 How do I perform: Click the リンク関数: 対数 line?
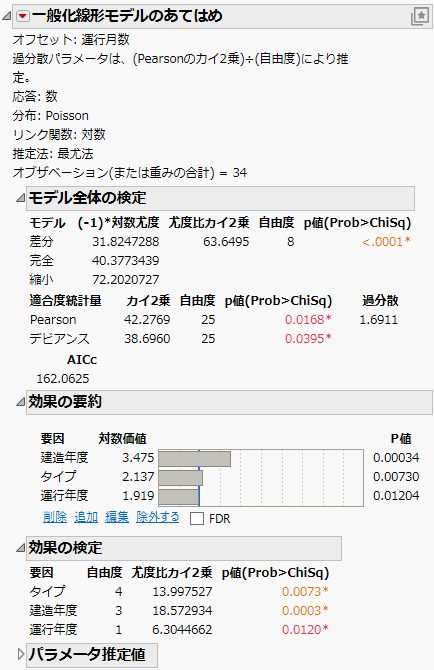click(x=59, y=135)
